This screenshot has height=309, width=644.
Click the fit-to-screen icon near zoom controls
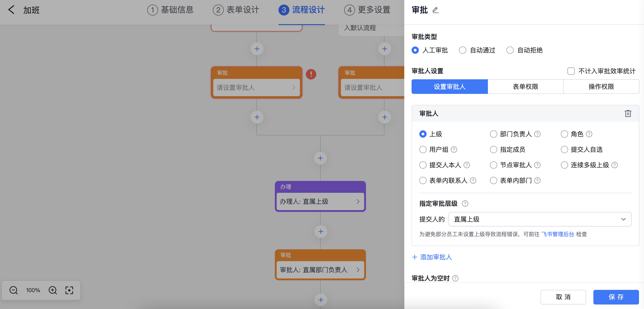[69, 290]
